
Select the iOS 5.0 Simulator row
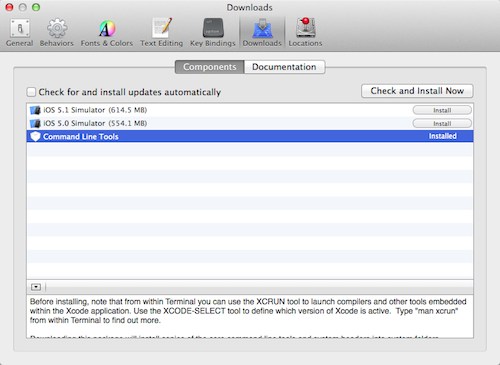pos(250,123)
